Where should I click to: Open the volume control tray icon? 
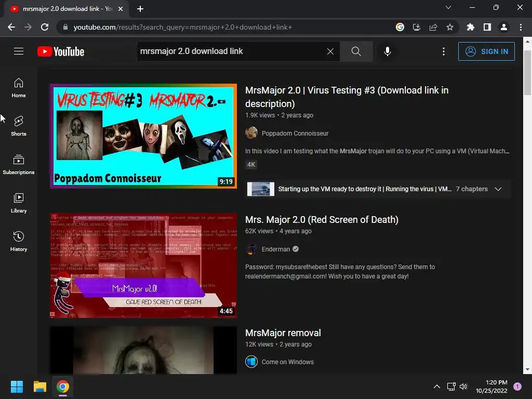coord(463,387)
